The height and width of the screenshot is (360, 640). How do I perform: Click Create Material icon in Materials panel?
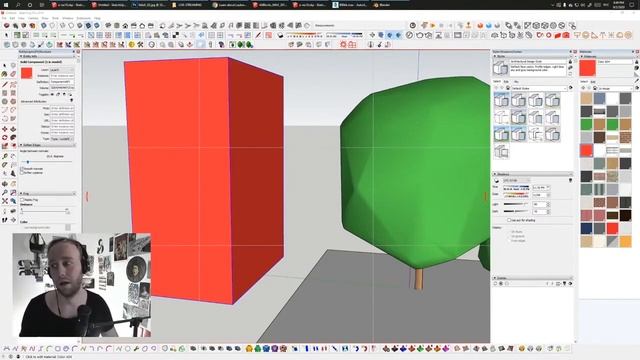[637, 68]
